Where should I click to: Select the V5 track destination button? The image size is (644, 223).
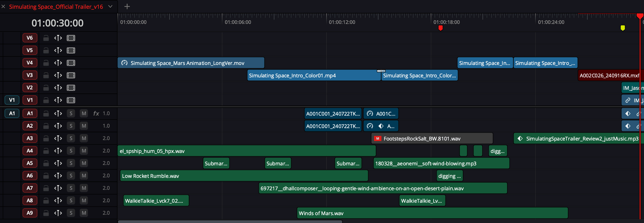point(30,50)
